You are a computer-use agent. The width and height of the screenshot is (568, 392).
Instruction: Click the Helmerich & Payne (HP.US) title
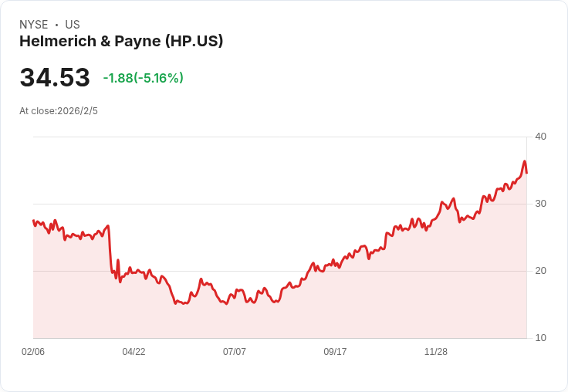[x=121, y=42]
